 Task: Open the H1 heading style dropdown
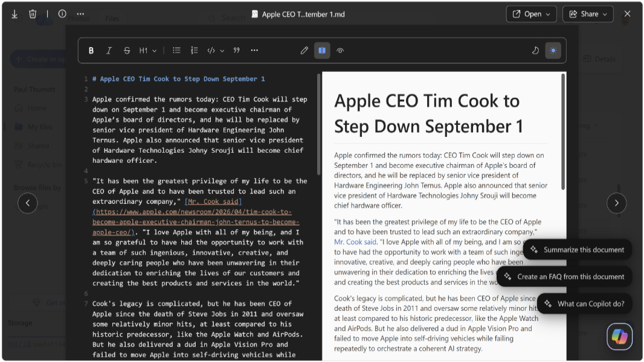tap(149, 50)
